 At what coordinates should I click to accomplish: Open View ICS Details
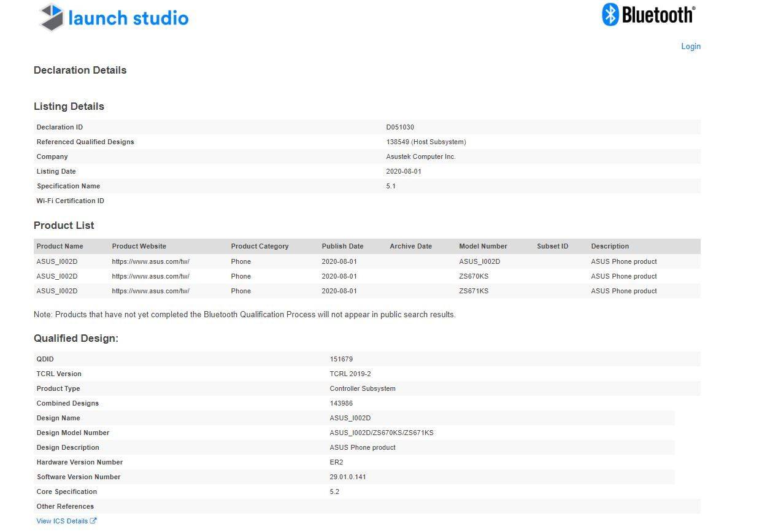(63, 520)
